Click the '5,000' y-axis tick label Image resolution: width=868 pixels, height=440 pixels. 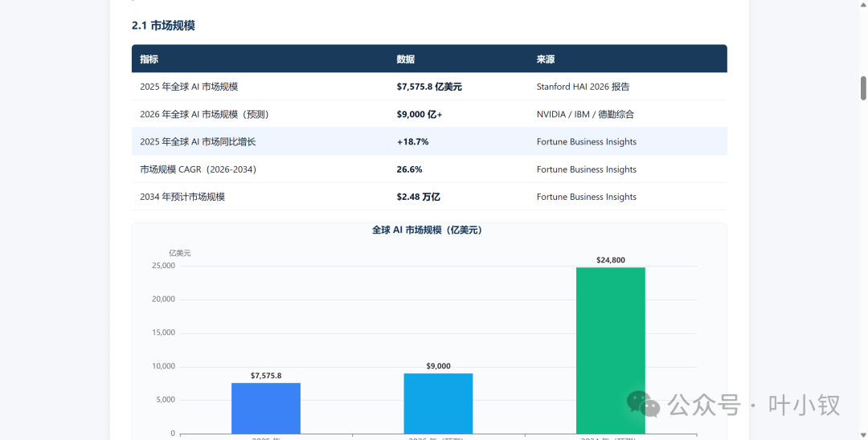tap(166, 400)
